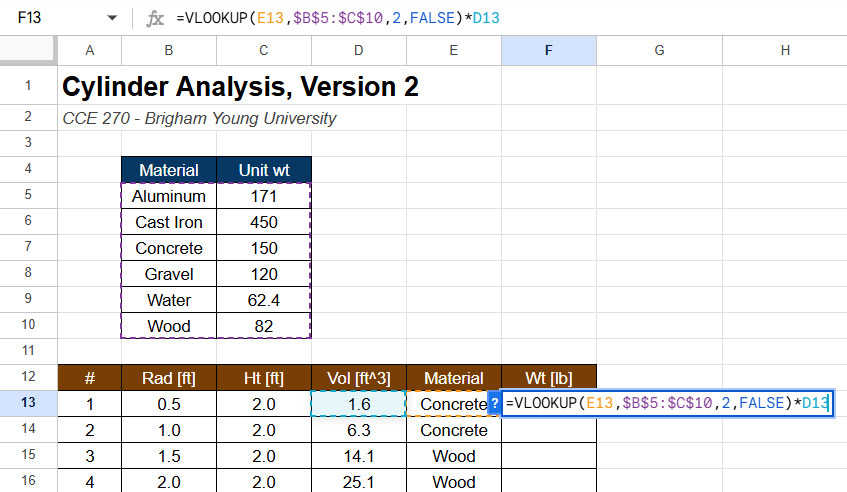Select the volume cell 1.6
The height and width of the screenshot is (492, 847).
tap(359, 403)
